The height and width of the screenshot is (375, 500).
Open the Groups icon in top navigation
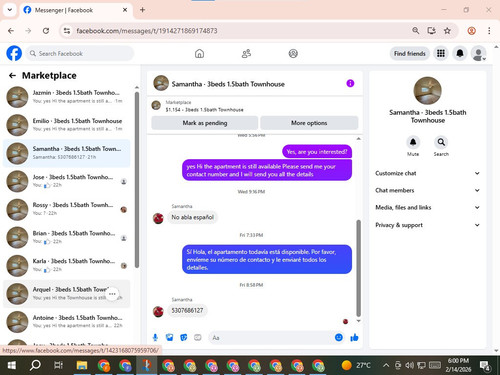click(293, 53)
